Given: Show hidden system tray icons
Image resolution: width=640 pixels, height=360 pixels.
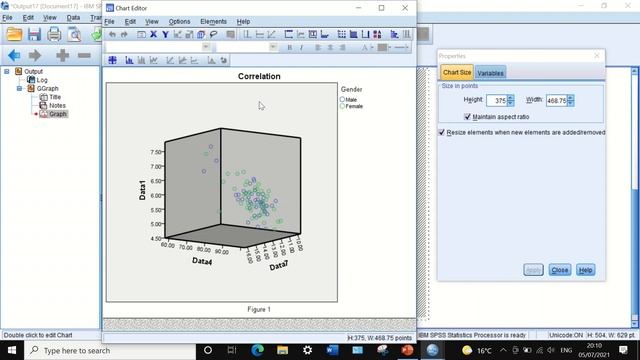Looking at the screenshot, I should coord(503,350).
